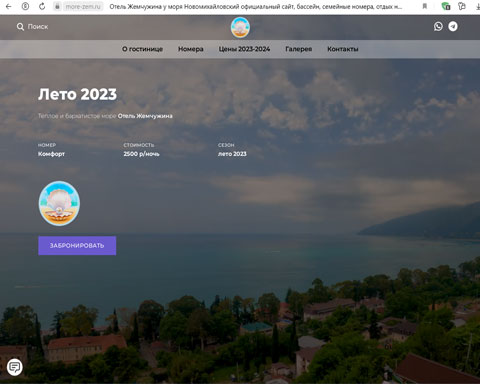Open the Контакты menu item
The width and height of the screenshot is (480, 384).
[x=343, y=49]
